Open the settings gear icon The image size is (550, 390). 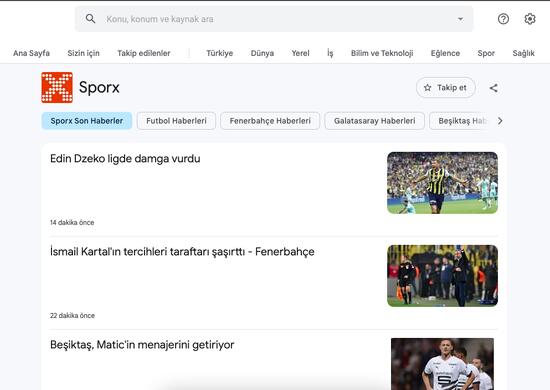pos(530,19)
